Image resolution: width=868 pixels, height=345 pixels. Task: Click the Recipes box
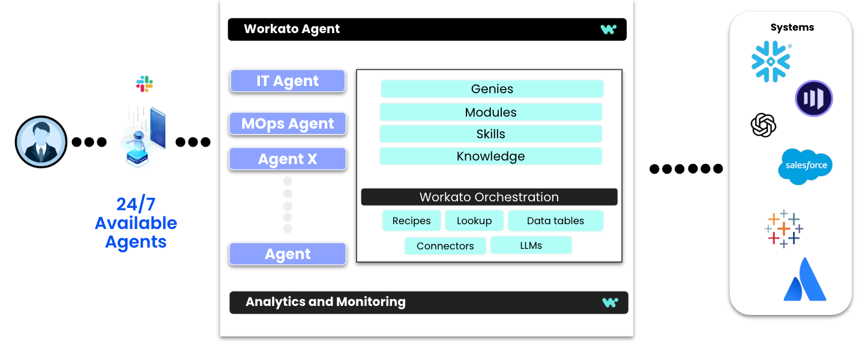click(x=411, y=221)
